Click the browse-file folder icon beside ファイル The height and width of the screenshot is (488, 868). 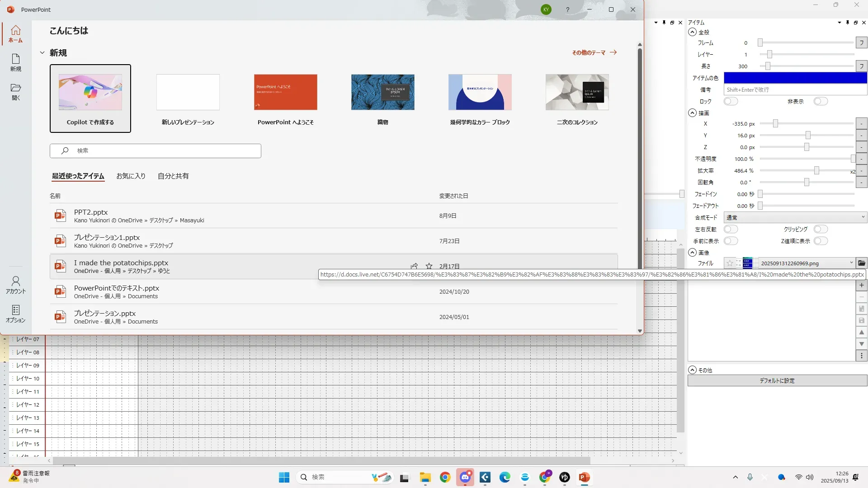(862, 263)
